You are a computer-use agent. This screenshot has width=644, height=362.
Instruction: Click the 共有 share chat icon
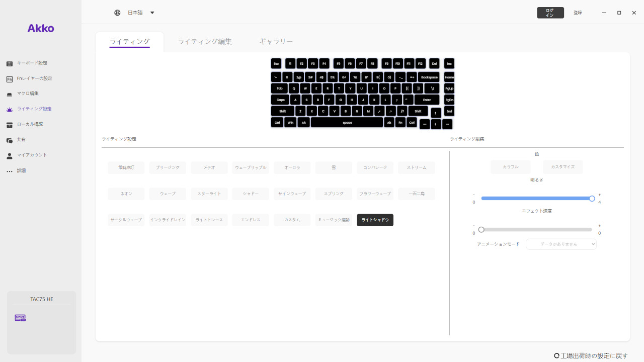10,140
